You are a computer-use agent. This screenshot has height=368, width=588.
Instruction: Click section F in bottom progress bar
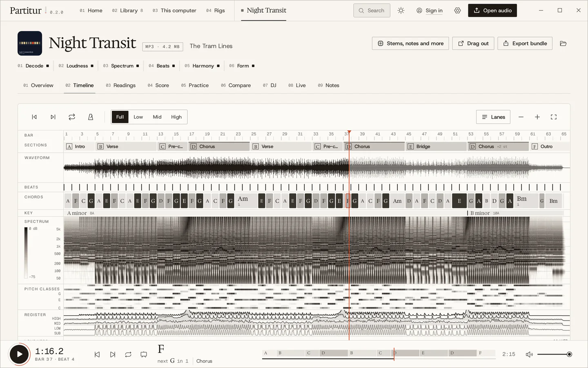(x=486, y=353)
